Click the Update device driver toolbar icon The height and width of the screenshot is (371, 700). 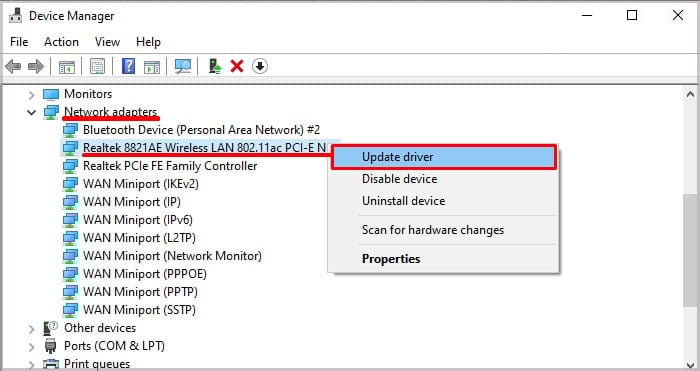[215, 67]
